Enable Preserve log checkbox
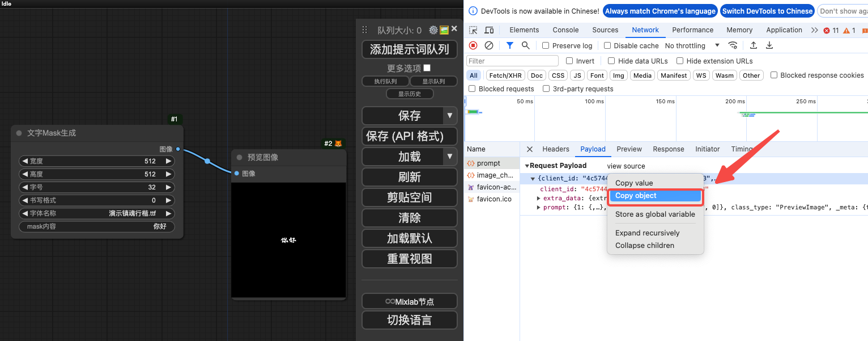The height and width of the screenshot is (341, 868). tap(546, 45)
